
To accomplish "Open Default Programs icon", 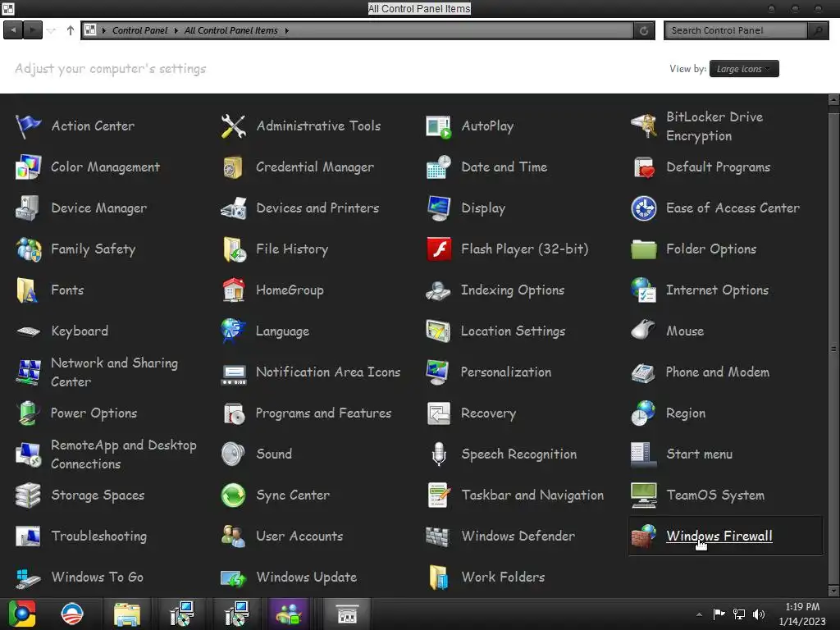I will [x=643, y=167].
